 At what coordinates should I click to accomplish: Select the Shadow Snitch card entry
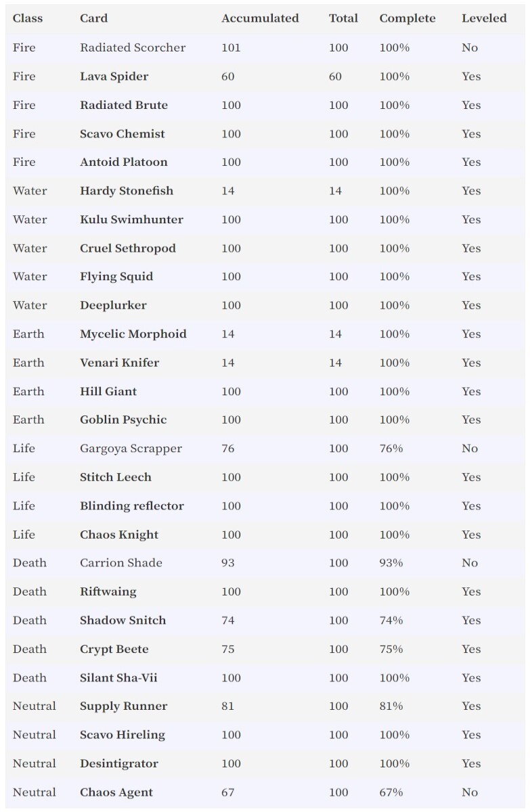tap(123, 620)
